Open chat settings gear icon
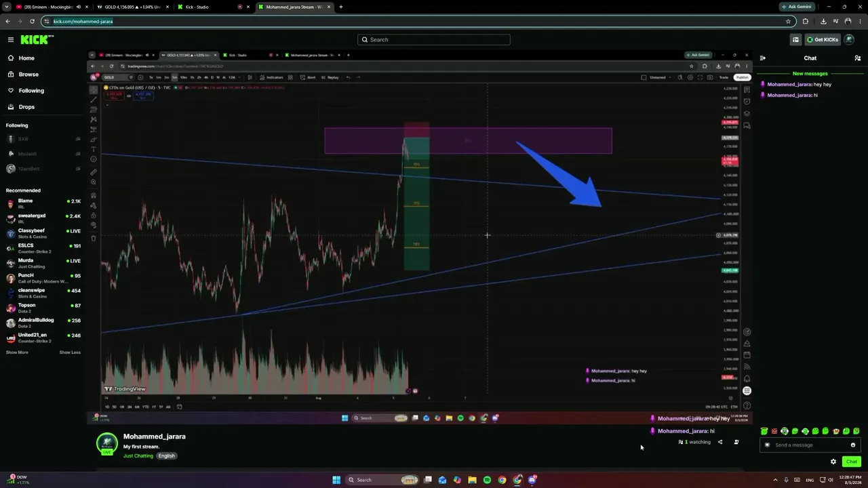 pyautogui.click(x=833, y=462)
